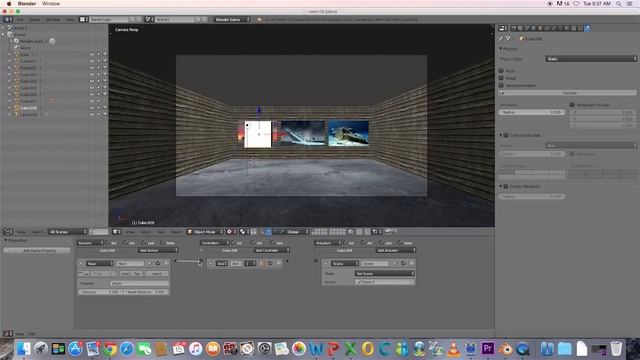
Task: Open VLC from the dock
Action: 453,349
